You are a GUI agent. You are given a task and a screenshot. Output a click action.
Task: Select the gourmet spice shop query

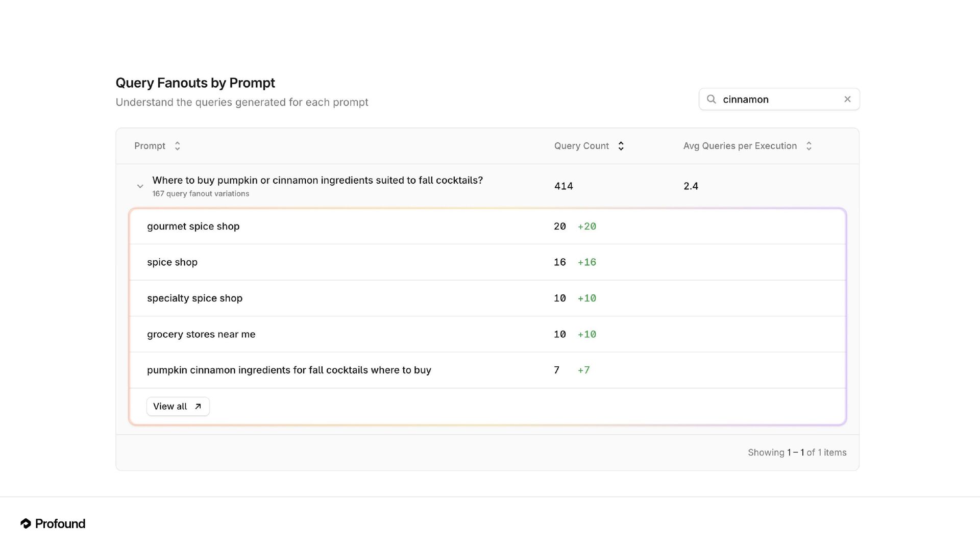coord(193,226)
